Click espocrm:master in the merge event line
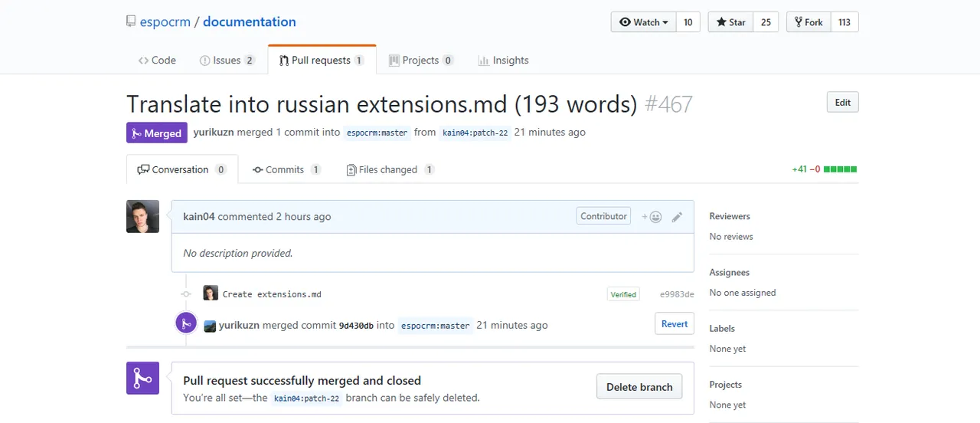The width and height of the screenshot is (980, 423). pyautogui.click(x=436, y=326)
